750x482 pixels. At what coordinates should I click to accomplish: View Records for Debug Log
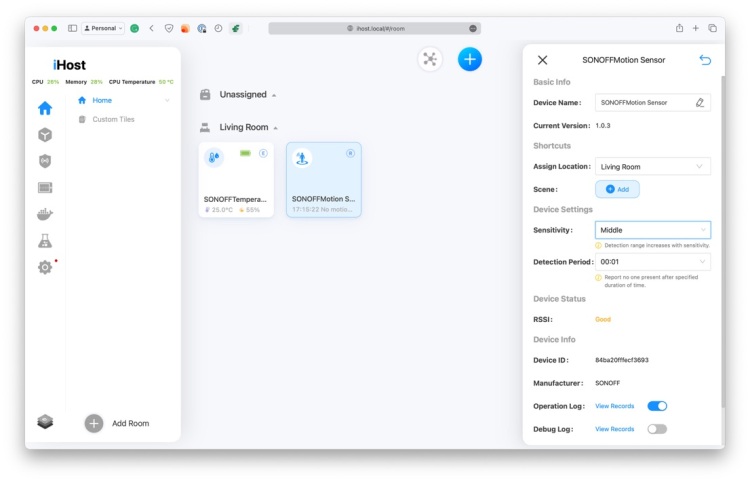point(614,429)
